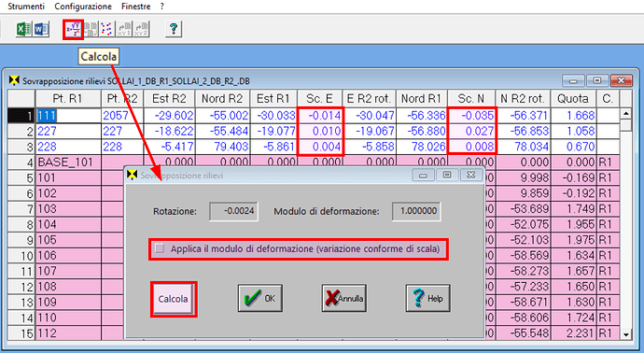Open help with the question mark toolbar icon
Screen dimensions: 644x353
[x=174, y=29]
